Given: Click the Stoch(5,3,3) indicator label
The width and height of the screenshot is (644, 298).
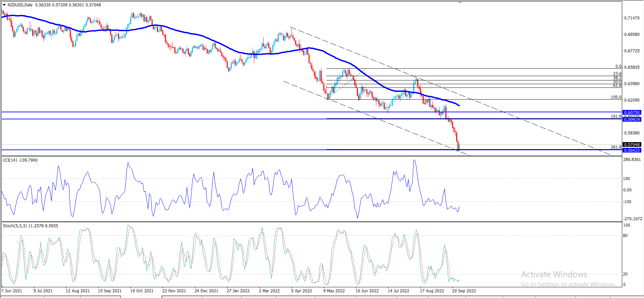Looking at the screenshot, I should coord(31,226).
